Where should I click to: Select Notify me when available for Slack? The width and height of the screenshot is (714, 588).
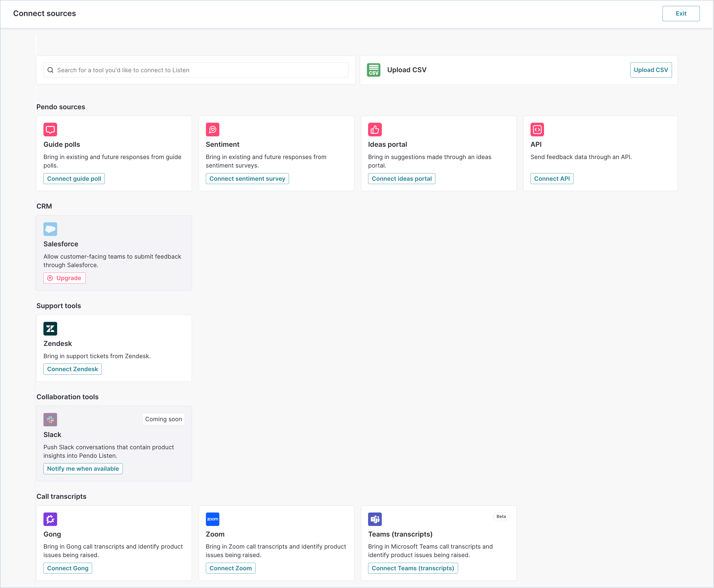tap(83, 469)
